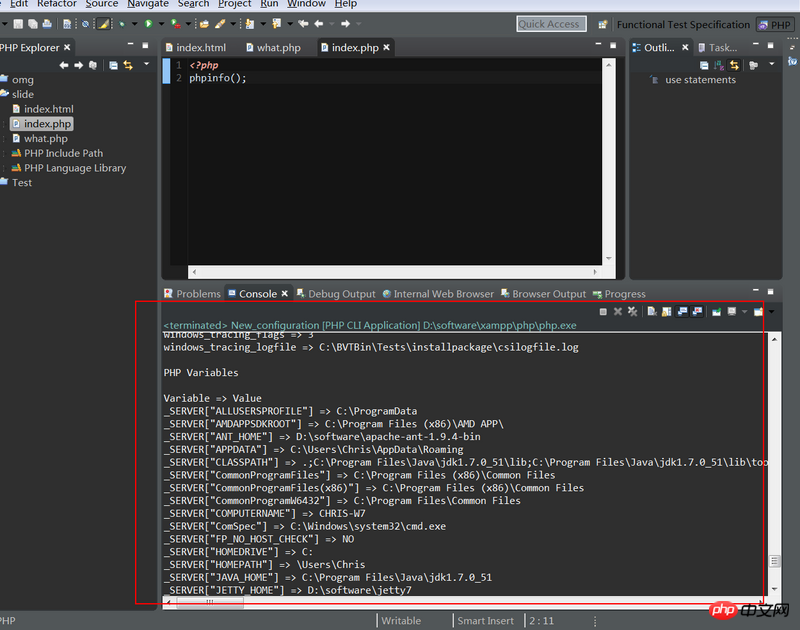Screen dimensions: 800x630
Task: Open the Outline view menu arrow
Action: (771, 64)
